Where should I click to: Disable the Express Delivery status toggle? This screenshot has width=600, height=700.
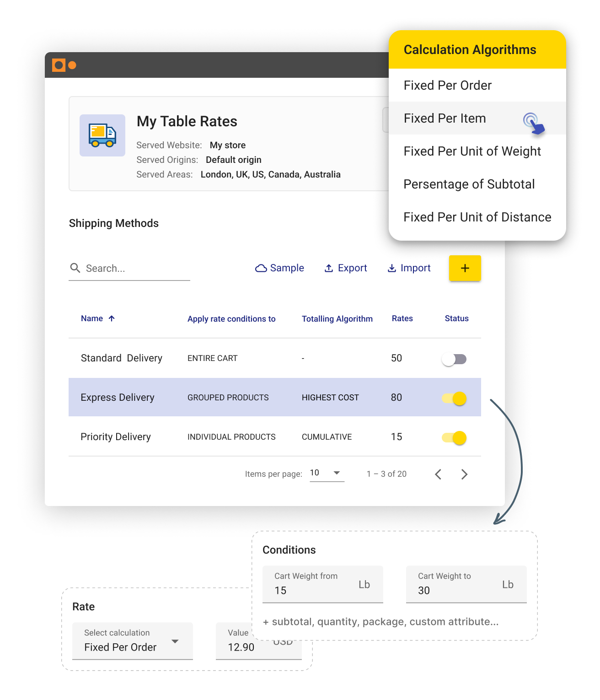tap(453, 398)
